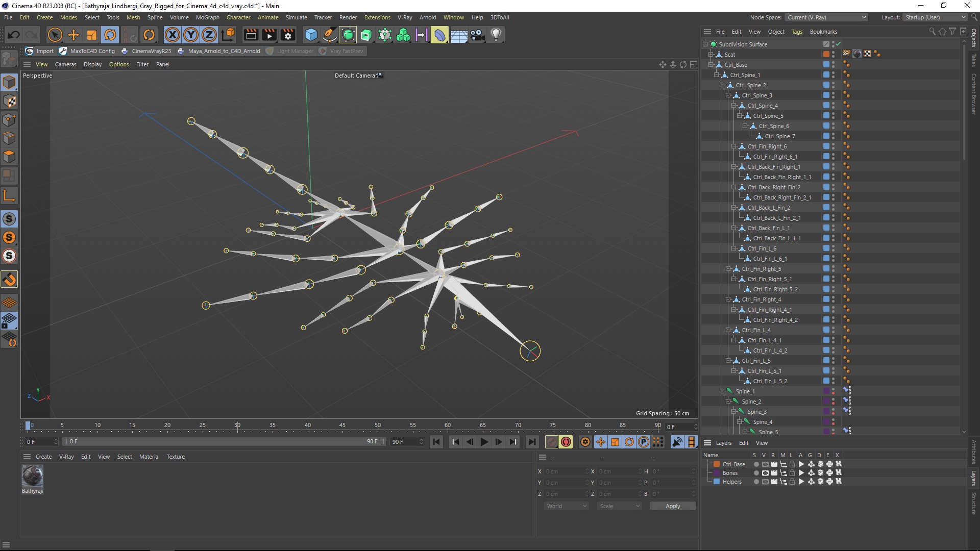
Task: Select the Spline Pen tool
Action: pos(329,35)
